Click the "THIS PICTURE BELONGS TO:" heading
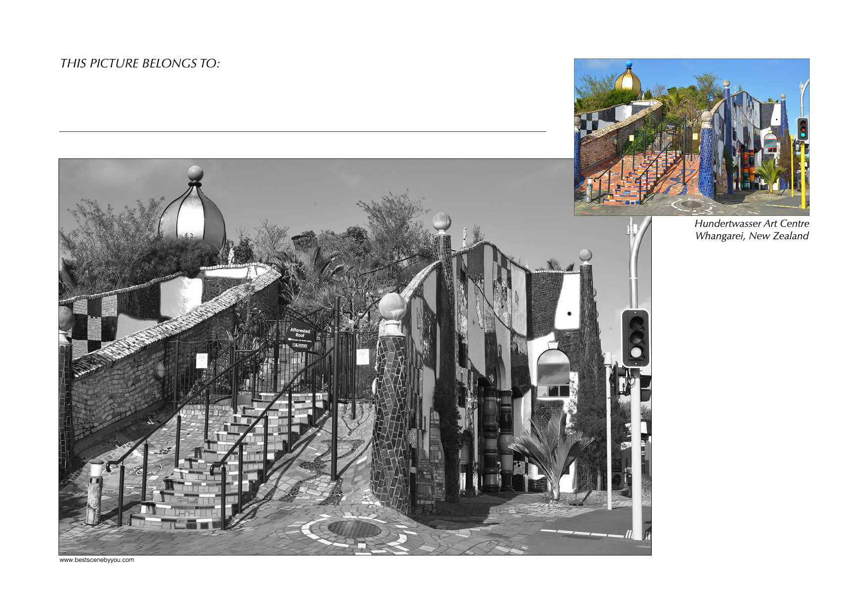The height and width of the screenshot is (614, 868). 140,63
